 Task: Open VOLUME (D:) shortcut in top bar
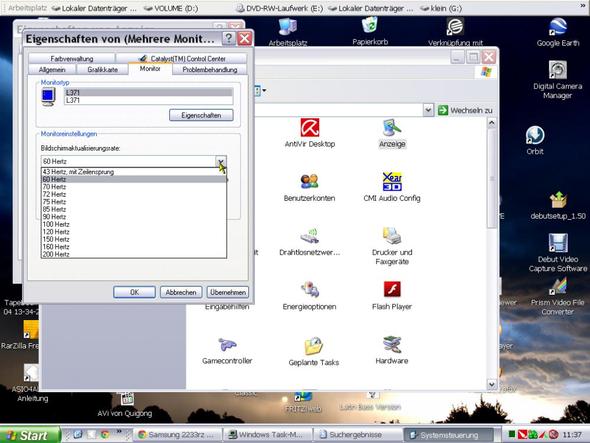pyautogui.click(x=171, y=8)
